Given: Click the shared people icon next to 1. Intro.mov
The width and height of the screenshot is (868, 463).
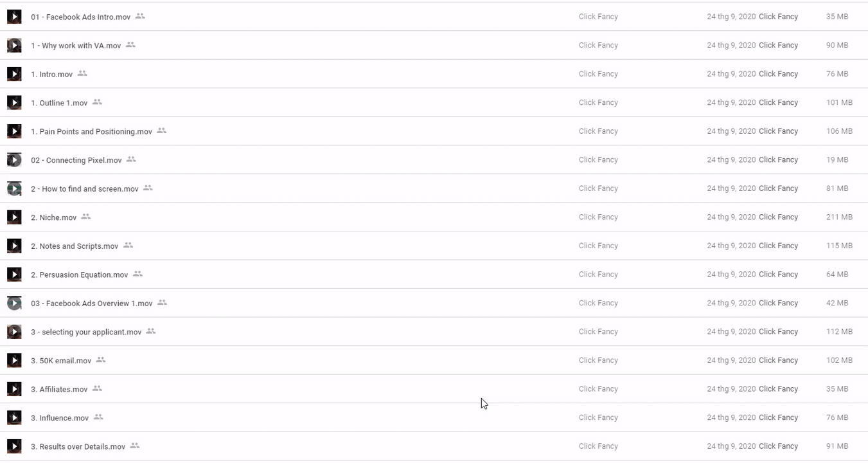Looking at the screenshot, I should click(82, 73).
